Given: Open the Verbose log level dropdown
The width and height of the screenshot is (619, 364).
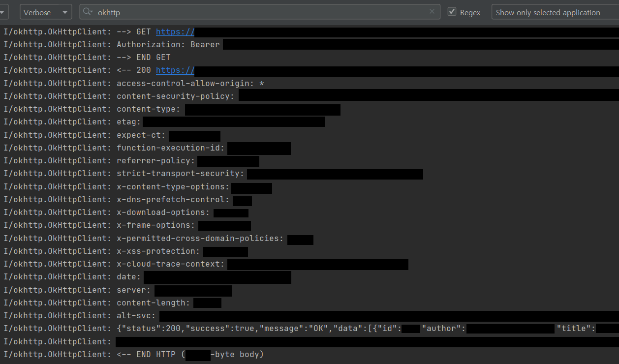Looking at the screenshot, I should point(46,12).
